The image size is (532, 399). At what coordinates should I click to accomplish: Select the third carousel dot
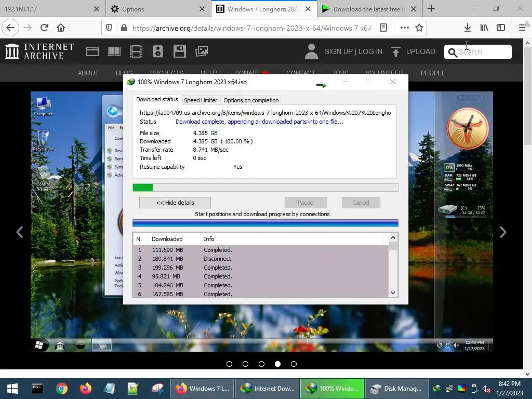click(x=262, y=364)
